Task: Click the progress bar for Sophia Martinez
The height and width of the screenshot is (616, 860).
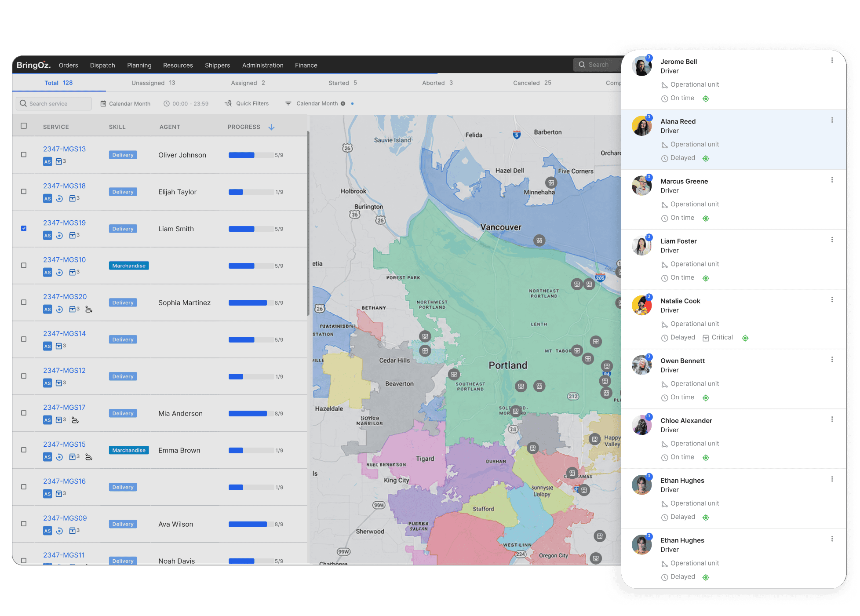Action: pyautogui.click(x=251, y=303)
